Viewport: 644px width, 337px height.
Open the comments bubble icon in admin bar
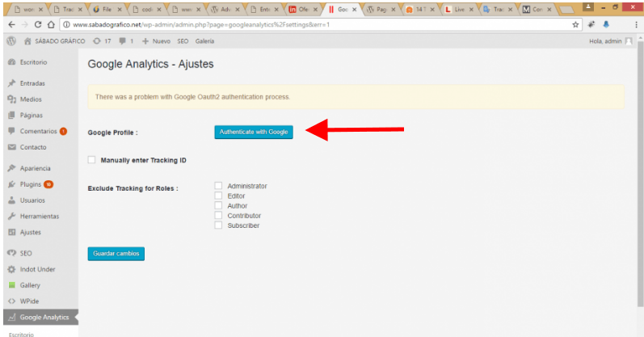point(122,41)
